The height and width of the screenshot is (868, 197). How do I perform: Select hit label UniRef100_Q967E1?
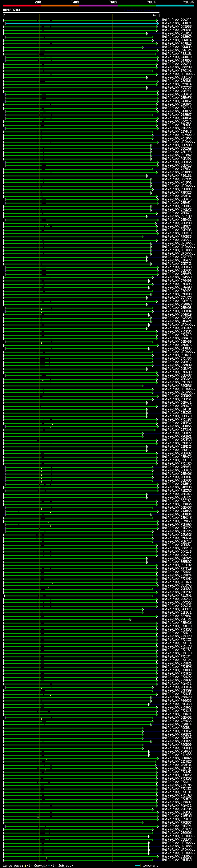click(x=177, y=91)
